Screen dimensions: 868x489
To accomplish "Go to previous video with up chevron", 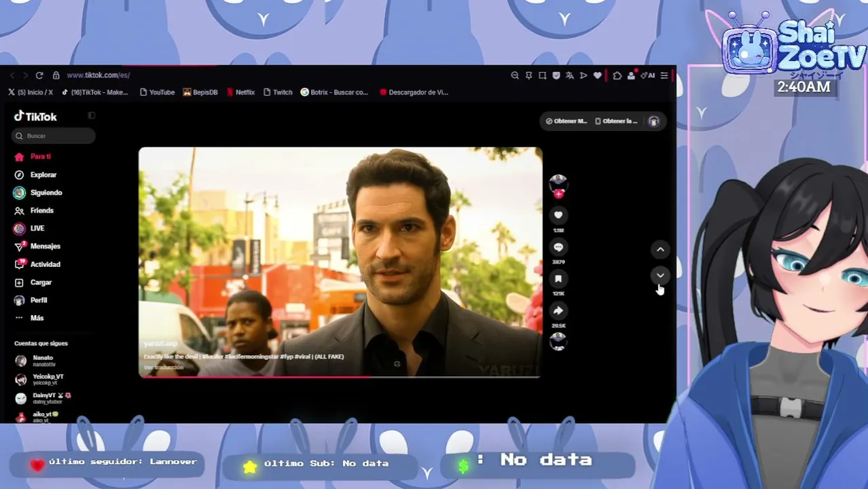I will (x=660, y=250).
